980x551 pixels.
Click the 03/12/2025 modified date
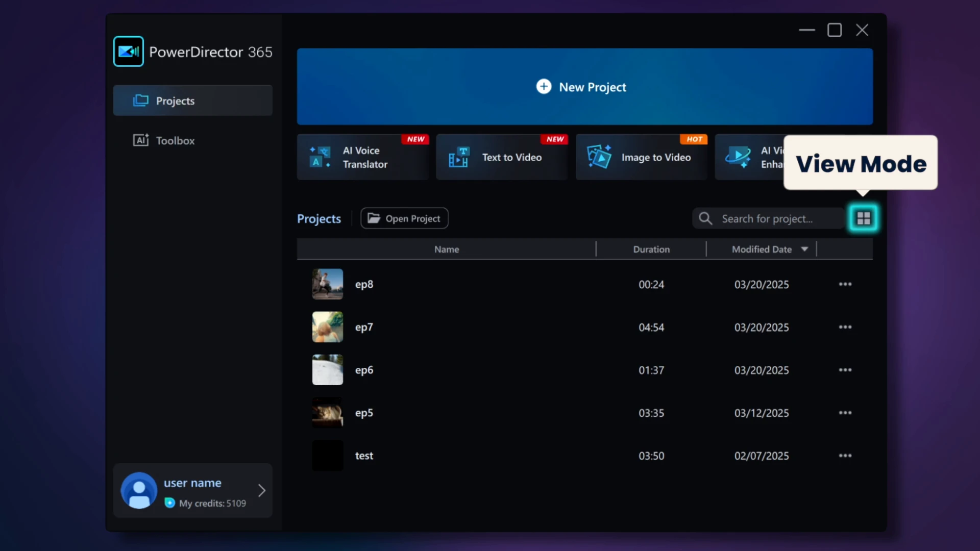coord(762,413)
